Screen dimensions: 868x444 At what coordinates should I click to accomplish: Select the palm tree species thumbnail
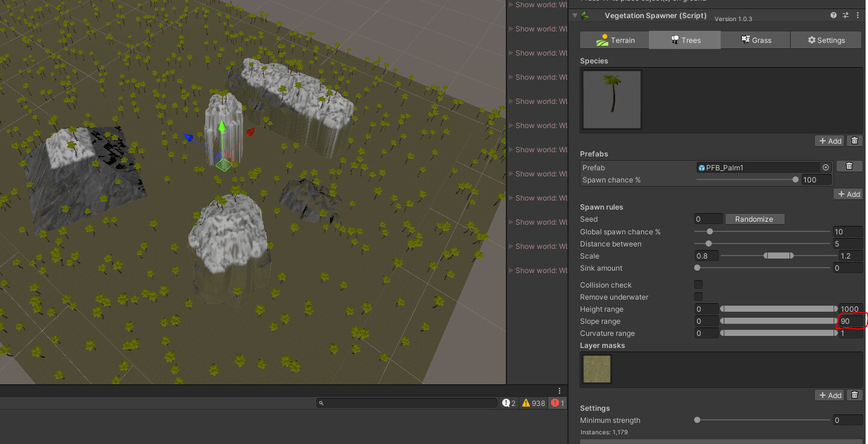pos(611,98)
